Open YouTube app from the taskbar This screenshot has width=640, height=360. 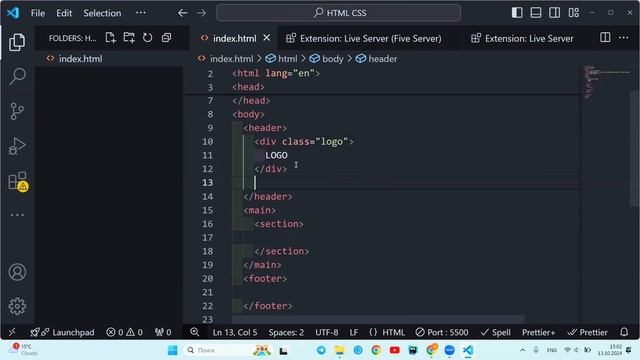point(394,350)
